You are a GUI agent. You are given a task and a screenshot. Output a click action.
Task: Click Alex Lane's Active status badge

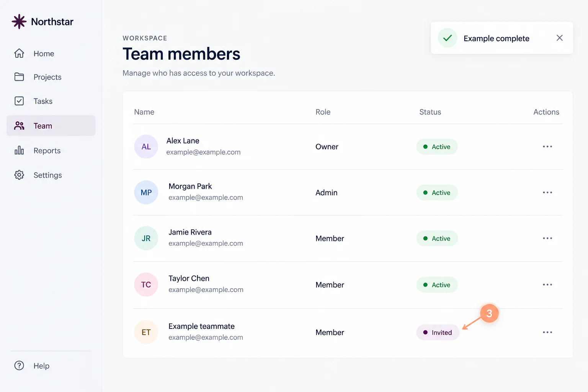(x=437, y=147)
